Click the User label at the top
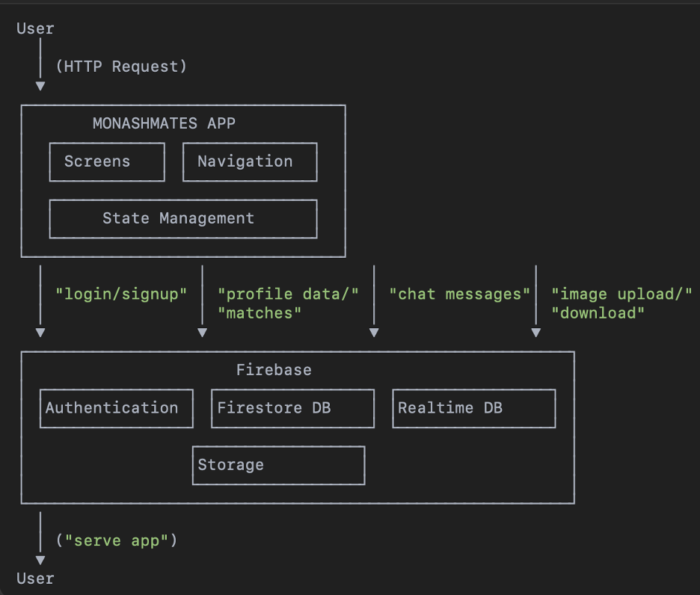Screen dimensions: 700x595 [35, 29]
